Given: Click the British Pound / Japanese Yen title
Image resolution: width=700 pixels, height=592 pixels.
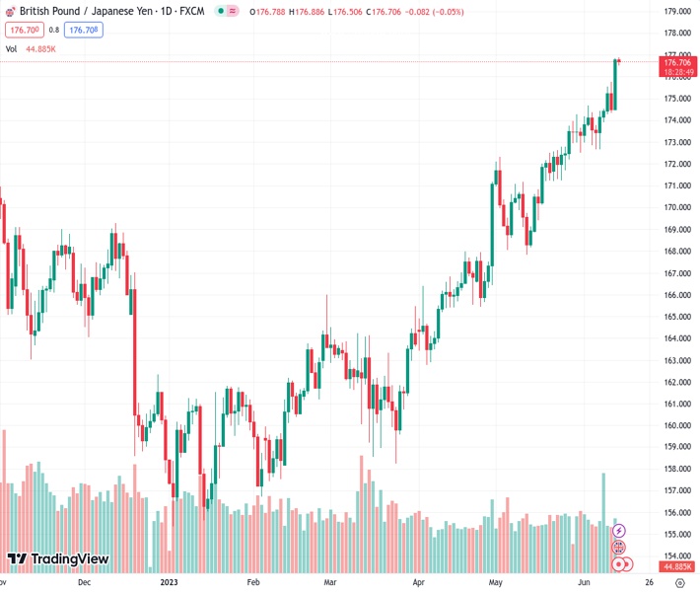Looking at the screenshot, I should [89, 11].
